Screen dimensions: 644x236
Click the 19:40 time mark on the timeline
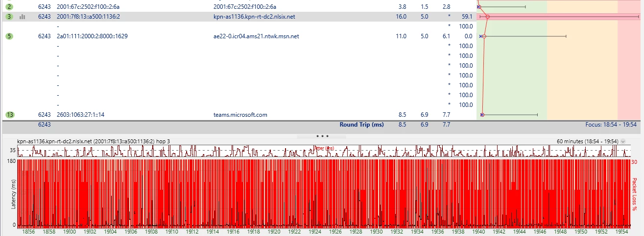coord(479,232)
